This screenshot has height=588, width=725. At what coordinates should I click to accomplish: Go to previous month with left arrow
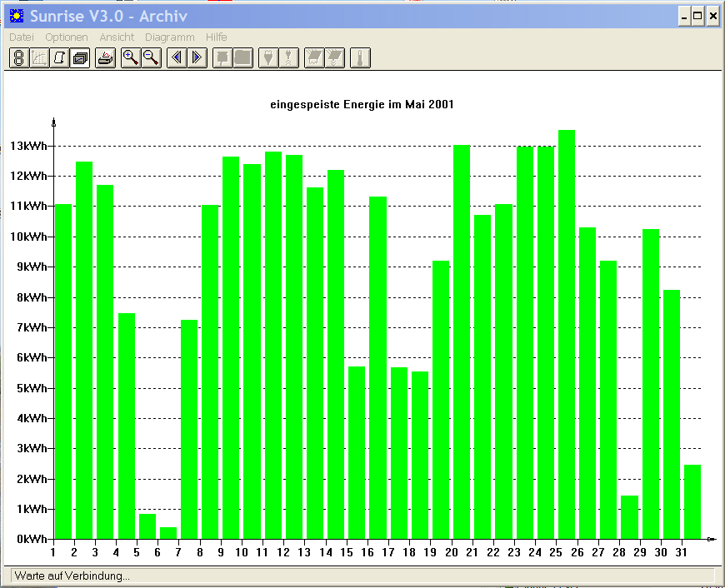pos(177,57)
